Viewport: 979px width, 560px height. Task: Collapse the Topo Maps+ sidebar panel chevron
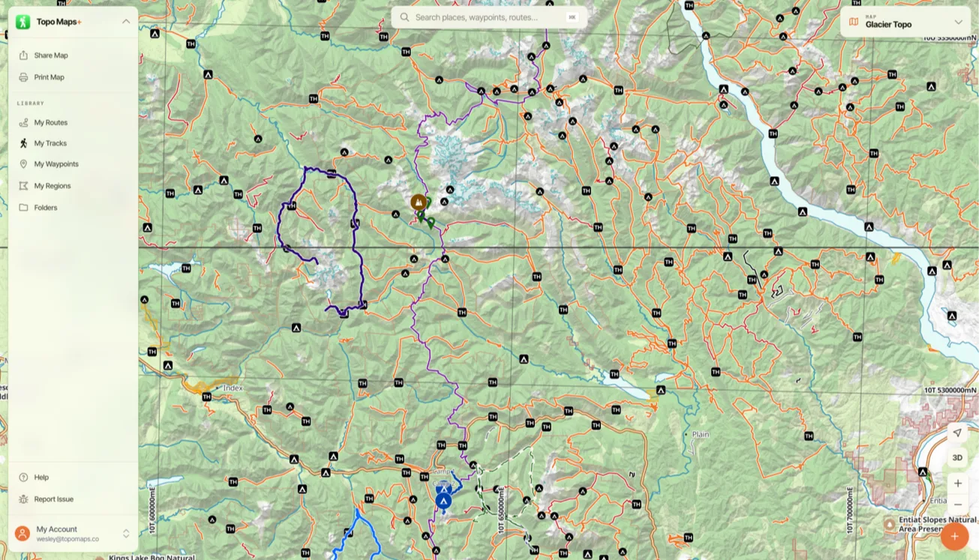[126, 22]
